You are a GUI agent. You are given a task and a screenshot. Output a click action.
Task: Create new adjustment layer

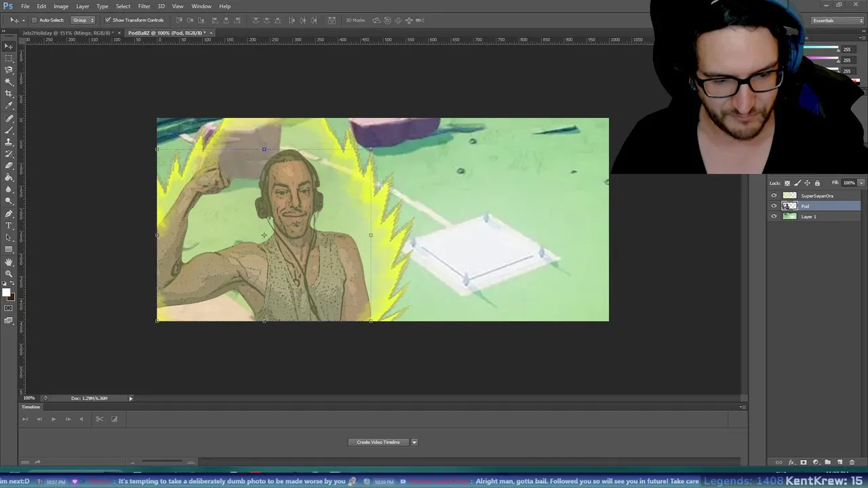point(816,462)
